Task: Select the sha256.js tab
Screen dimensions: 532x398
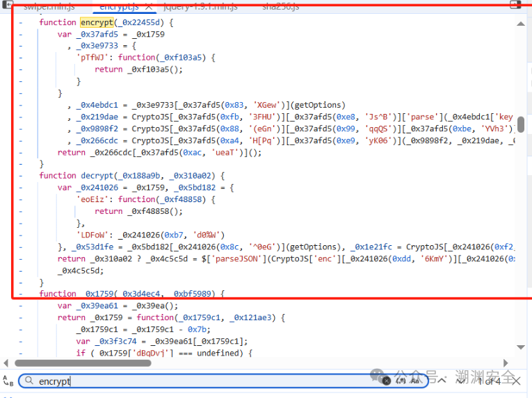Action: point(281,6)
